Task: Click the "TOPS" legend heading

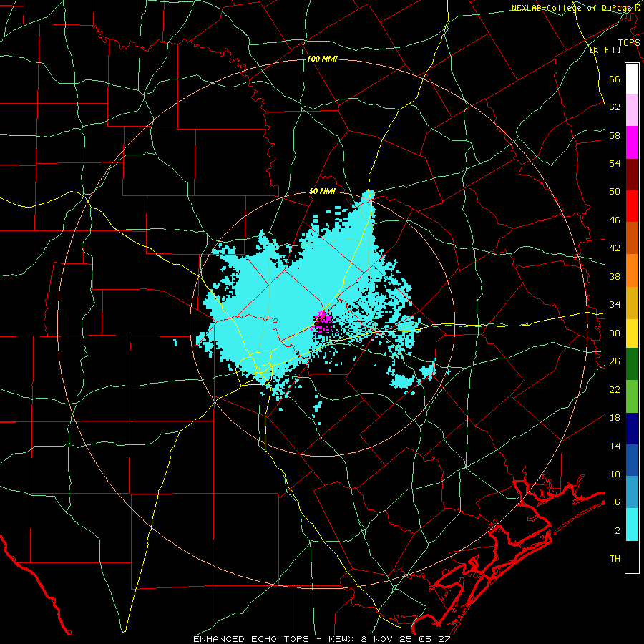Action: pyautogui.click(x=629, y=43)
